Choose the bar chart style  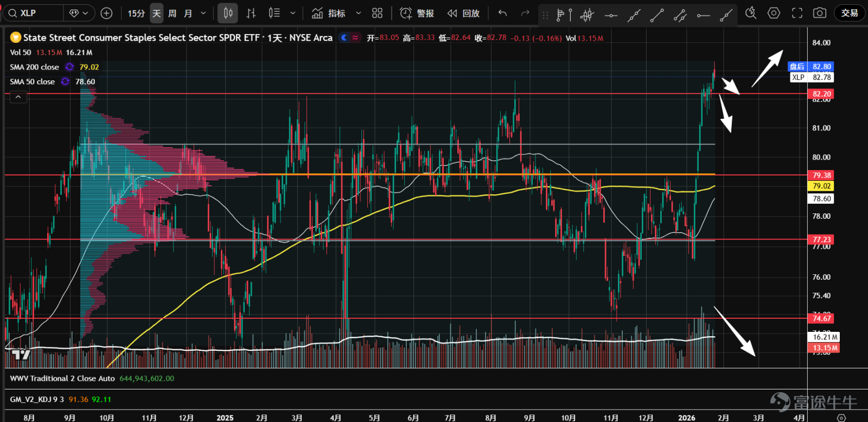pos(251,13)
